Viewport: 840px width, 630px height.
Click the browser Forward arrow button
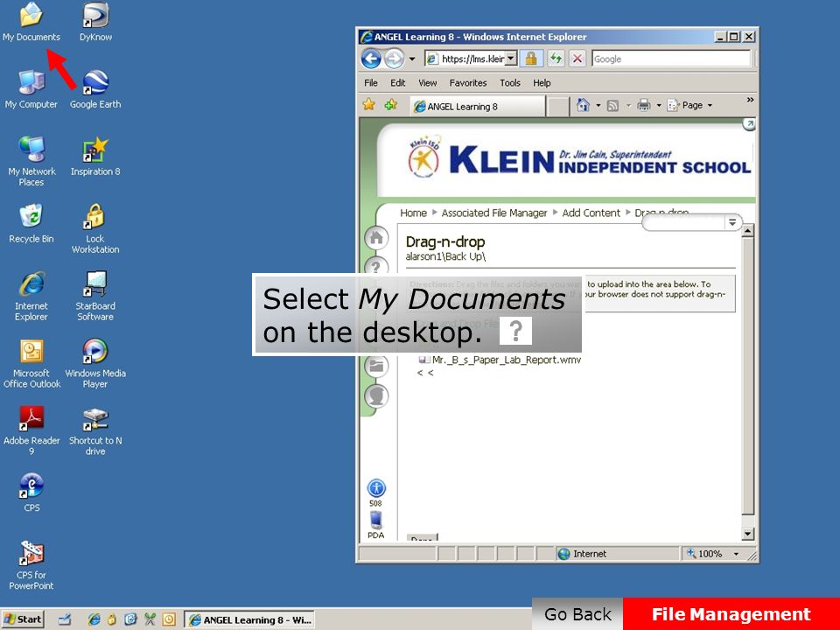(395, 59)
